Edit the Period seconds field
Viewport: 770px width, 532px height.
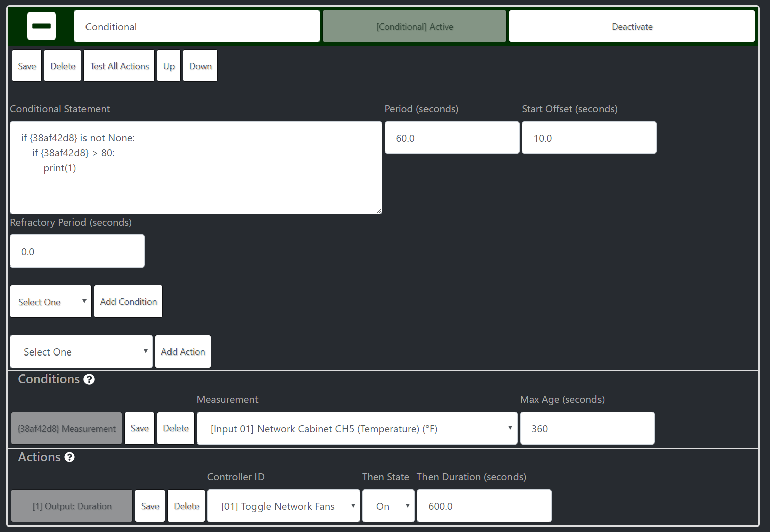(x=452, y=138)
